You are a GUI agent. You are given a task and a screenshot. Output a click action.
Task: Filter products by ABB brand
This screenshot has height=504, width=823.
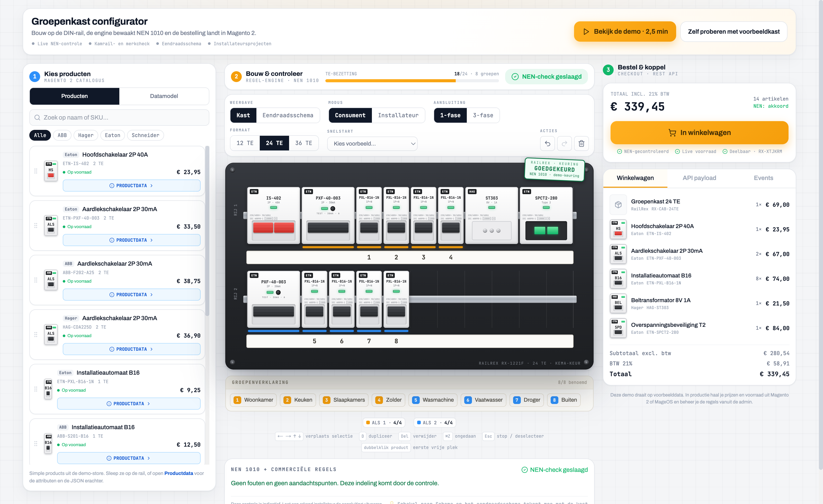62,135
